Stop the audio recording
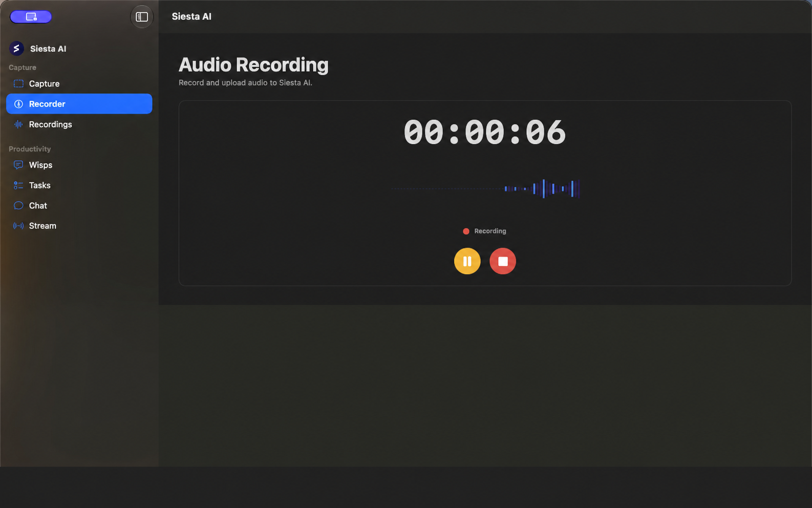The image size is (812, 508). tap(503, 261)
